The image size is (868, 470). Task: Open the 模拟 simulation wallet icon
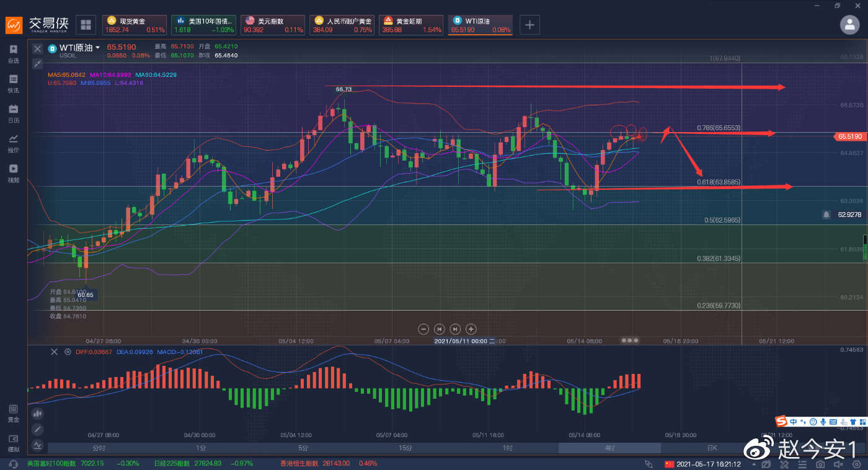(x=13, y=443)
